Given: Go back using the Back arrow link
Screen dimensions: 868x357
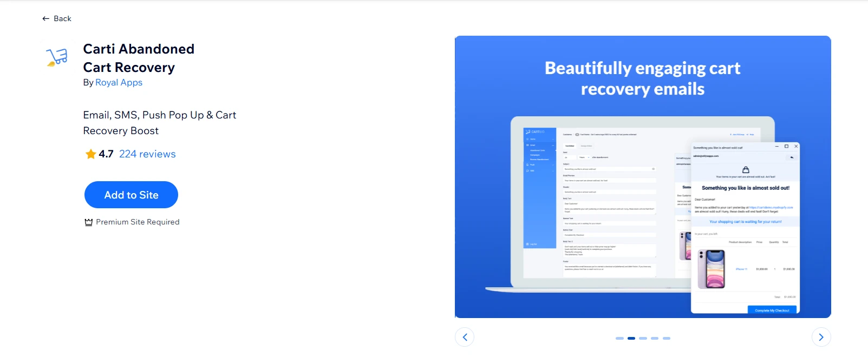Looking at the screenshot, I should [57, 18].
